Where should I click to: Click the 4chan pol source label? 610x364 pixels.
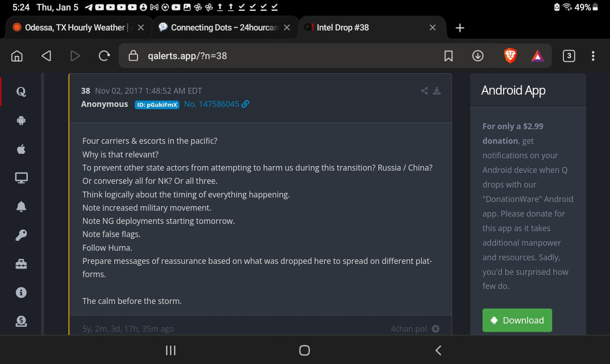[408, 329]
